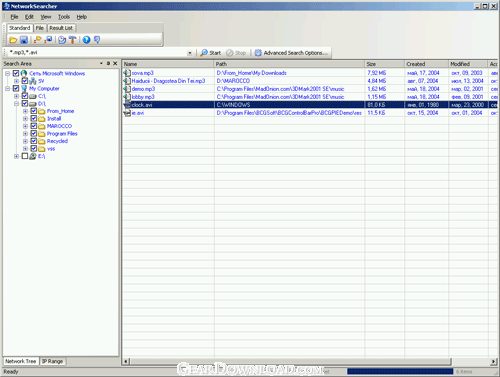Click the Program Files folder icon
Screen dimensions: 500x377
(x=42, y=134)
